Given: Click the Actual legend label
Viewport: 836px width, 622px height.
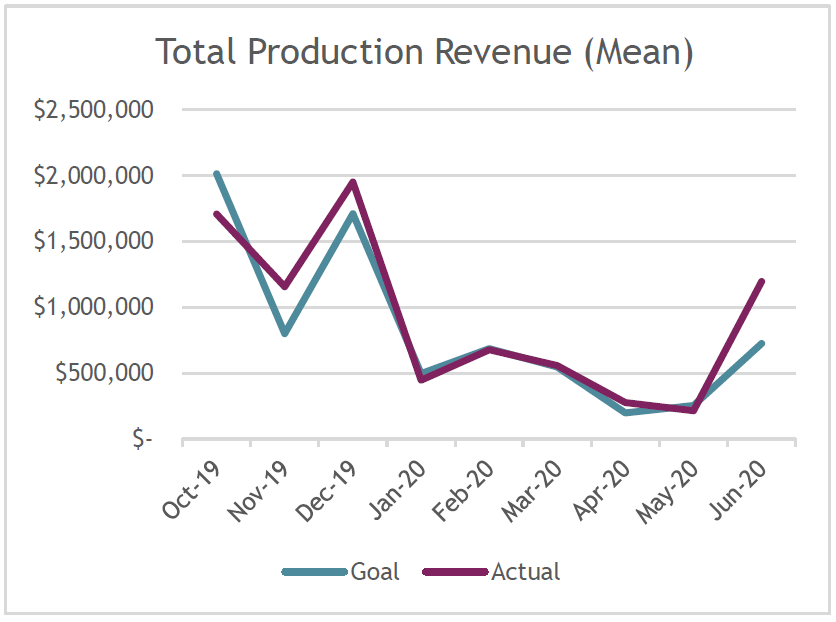Looking at the screenshot, I should pyautogui.click(x=526, y=572).
